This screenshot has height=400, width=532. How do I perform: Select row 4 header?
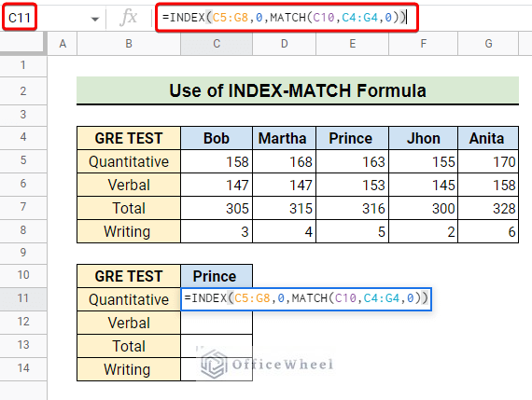(23, 137)
